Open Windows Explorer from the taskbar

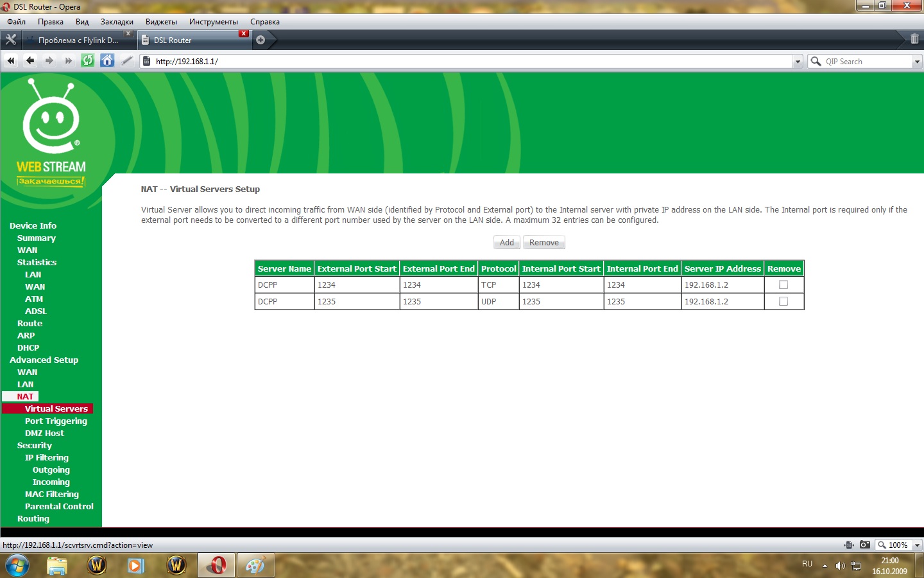coord(56,566)
